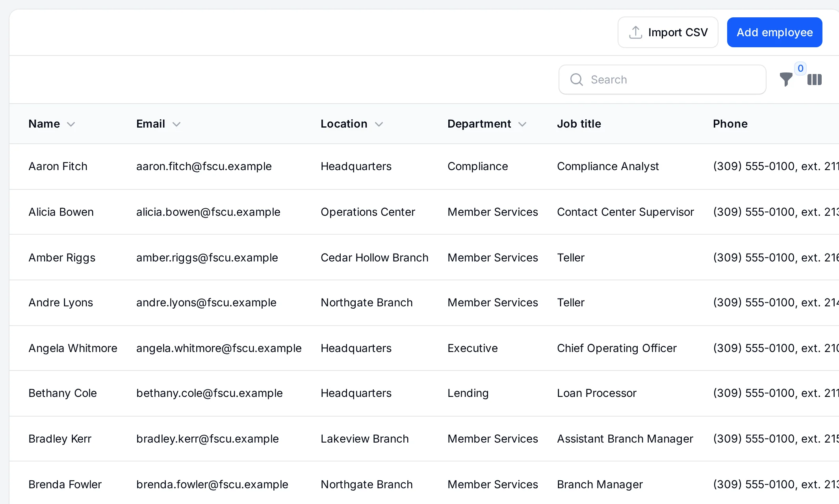Select the name Alicia Bowen
Image resolution: width=839 pixels, height=504 pixels.
(x=61, y=212)
